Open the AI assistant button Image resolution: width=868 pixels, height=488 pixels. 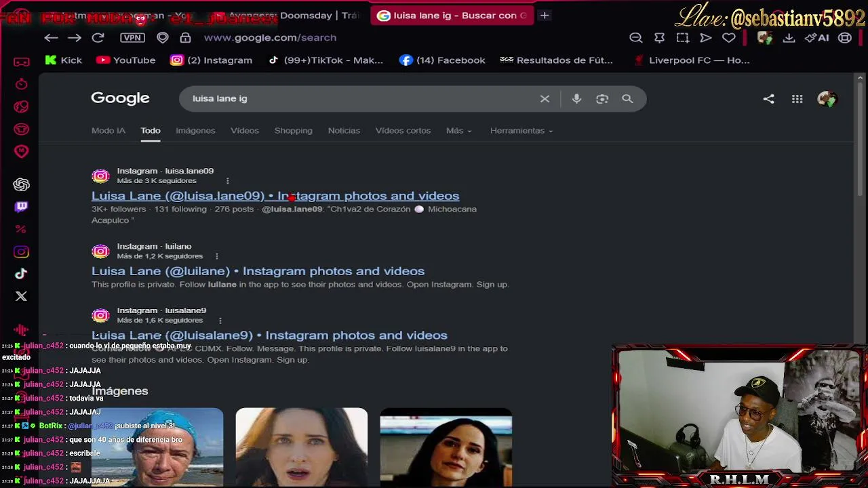pos(817,38)
